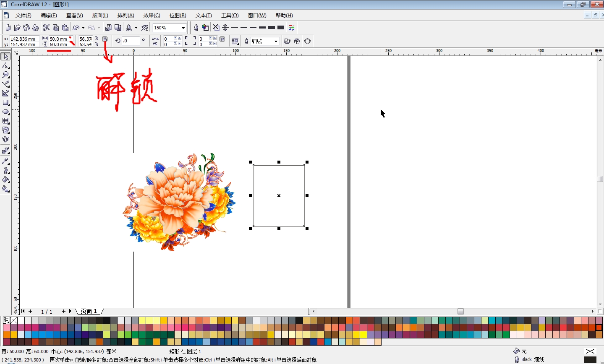Image resolution: width=604 pixels, height=364 pixels.
Task: Jump to the first page button
Action: point(23,311)
